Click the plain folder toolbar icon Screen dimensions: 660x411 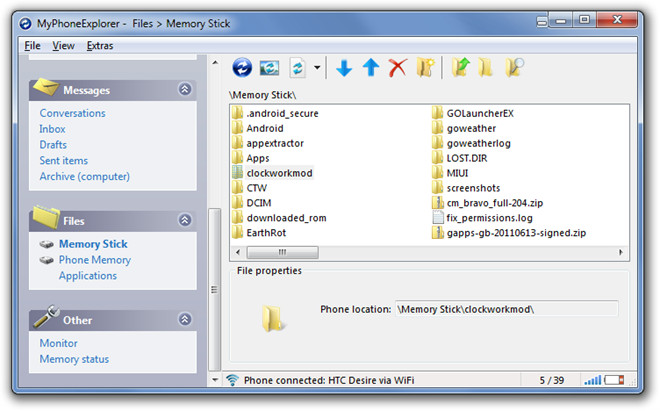pos(485,67)
